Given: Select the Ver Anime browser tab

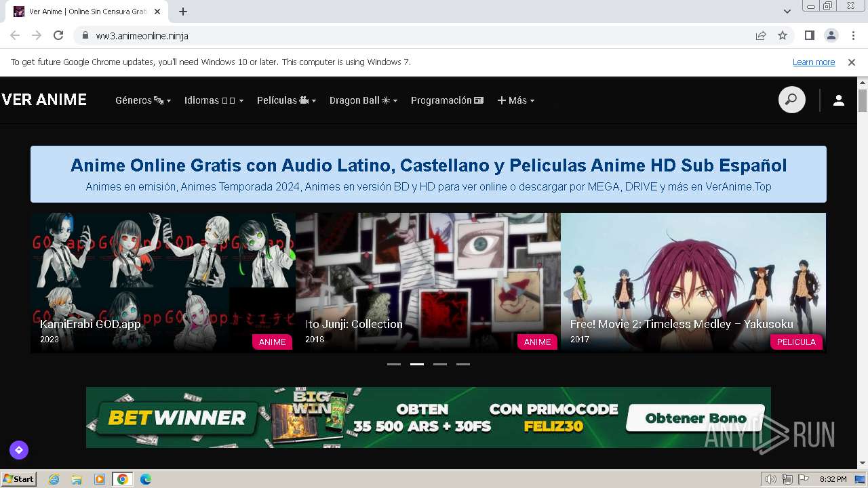Looking at the screenshot, I should pyautogui.click(x=87, y=12).
